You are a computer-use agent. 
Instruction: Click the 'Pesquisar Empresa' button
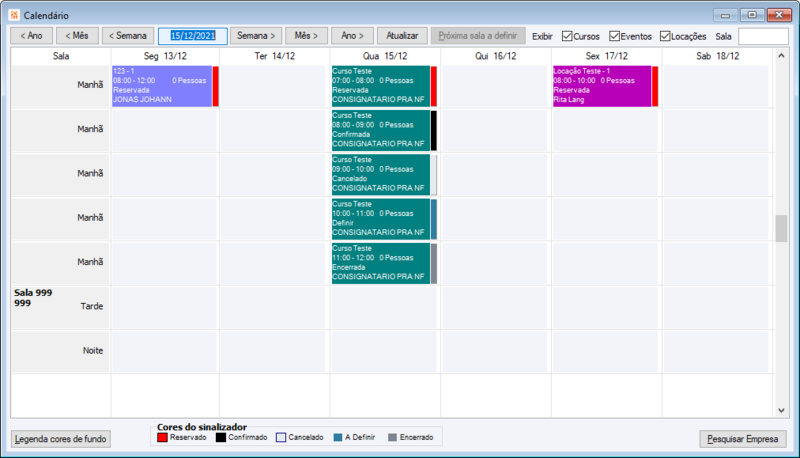click(x=742, y=439)
